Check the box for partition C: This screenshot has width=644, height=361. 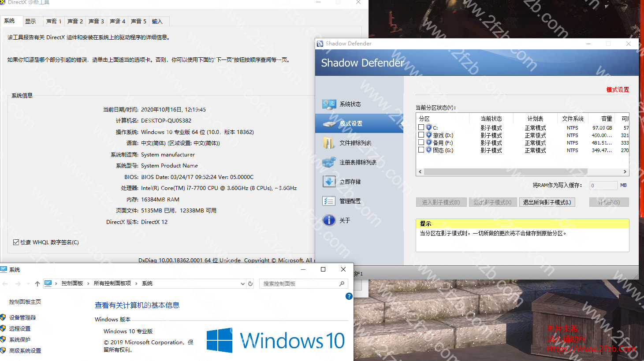click(x=421, y=127)
